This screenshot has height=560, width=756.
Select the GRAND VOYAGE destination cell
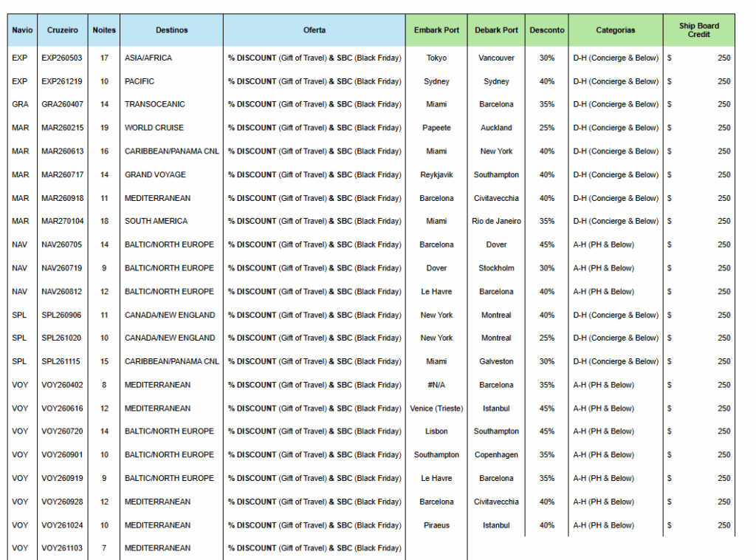pos(155,175)
